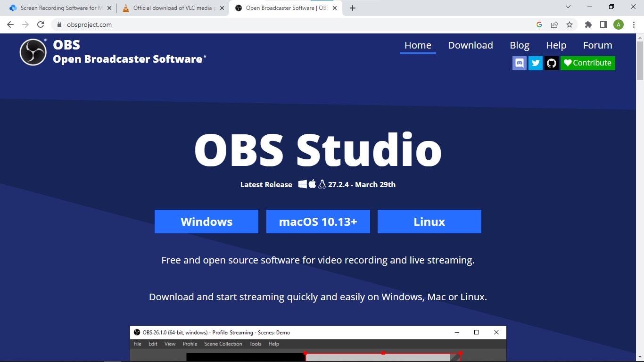Switch to Screen Recording Software tab

coord(60,8)
